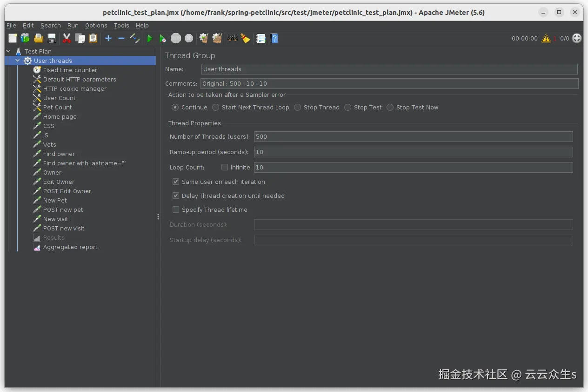Enable Specify Thread lifetime checkbox
Screen dimensions: 588x392
click(176, 210)
